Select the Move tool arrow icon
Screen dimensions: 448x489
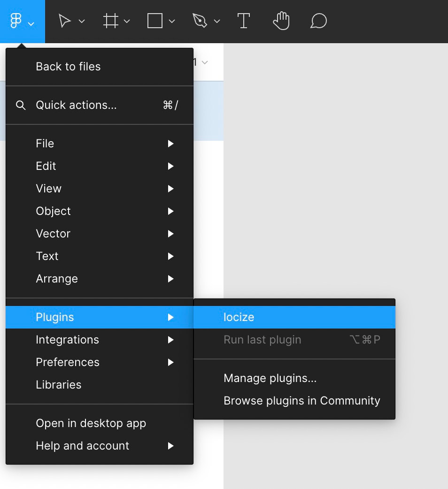[x=64, y=21]
